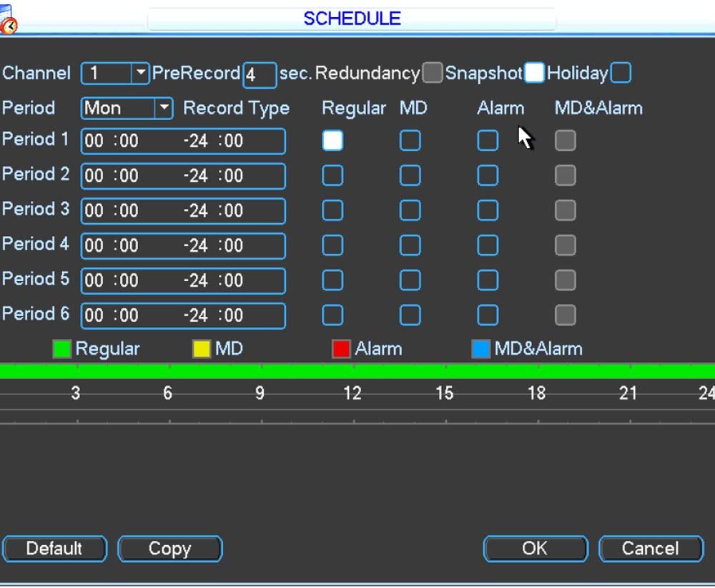
Task: Open the Period day dropdown showing Mon
Action: (127, 109)
